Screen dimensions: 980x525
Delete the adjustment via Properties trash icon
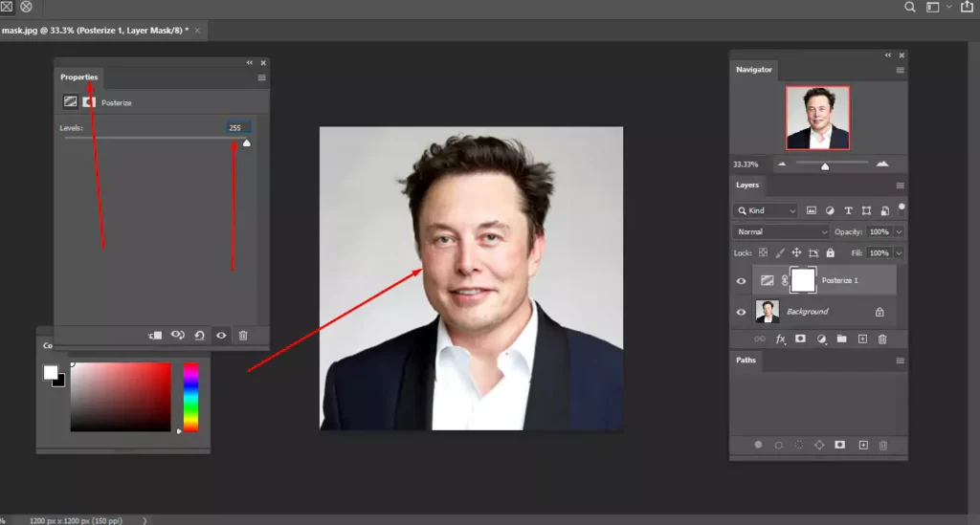pyautogui.click(x=243, y=336)
